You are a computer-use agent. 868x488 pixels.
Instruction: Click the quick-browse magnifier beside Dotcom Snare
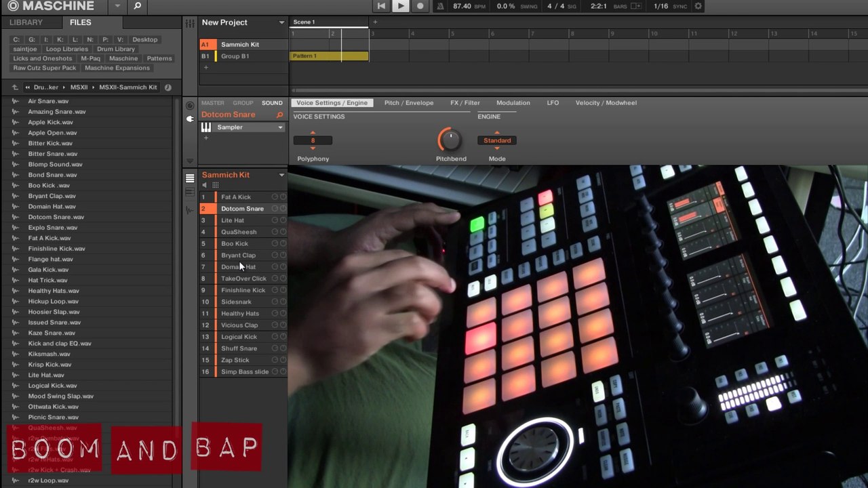[x=279, y=115]
